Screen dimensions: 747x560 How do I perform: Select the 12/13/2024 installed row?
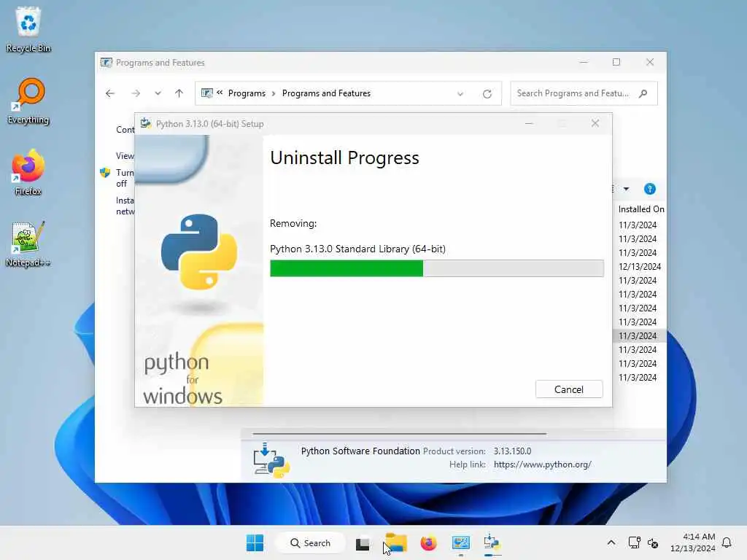tap(639, 267)
